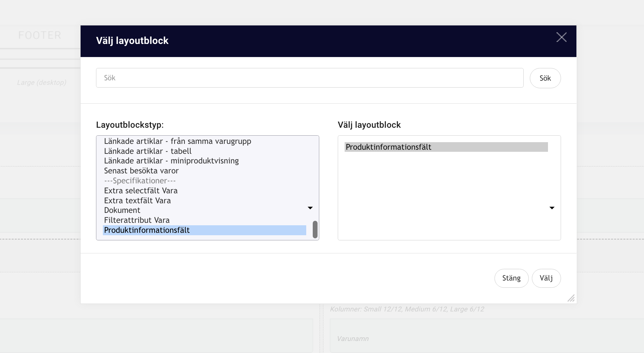Select 'Länkade artiklar - tabell' in list
The height and width of the screenshot is (353, 644).
tap(204, 151)
